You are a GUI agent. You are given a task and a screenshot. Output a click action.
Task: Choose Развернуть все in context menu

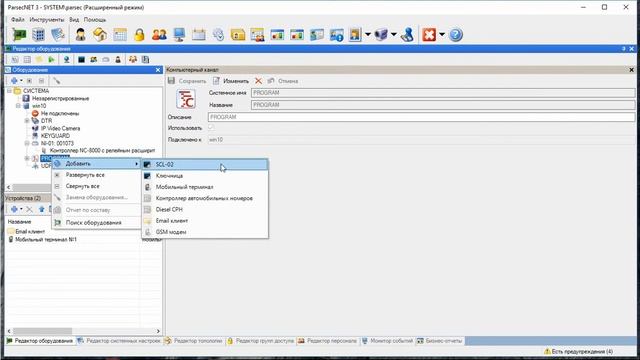point(97,175)
